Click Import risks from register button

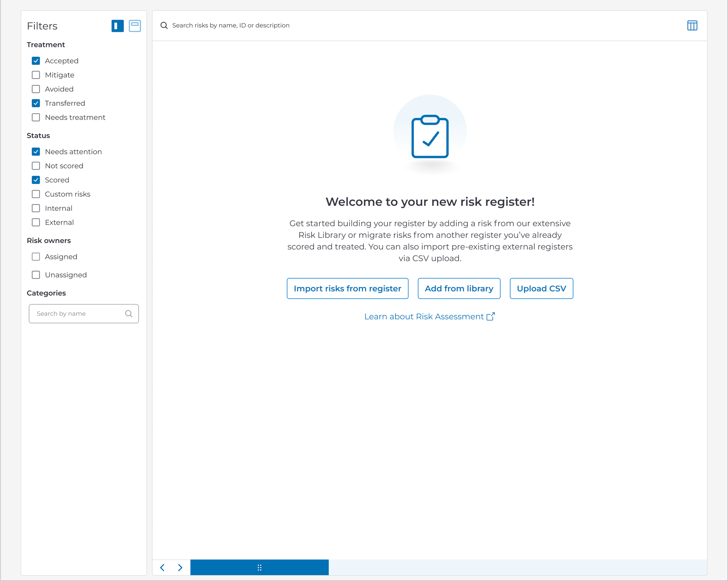coord(347,288)
